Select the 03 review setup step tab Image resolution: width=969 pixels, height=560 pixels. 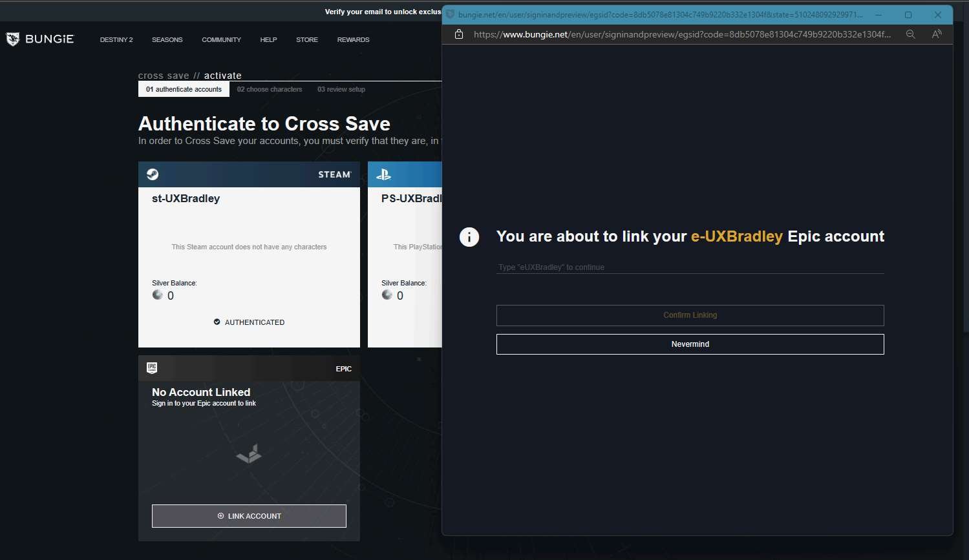tap(341, 89)
